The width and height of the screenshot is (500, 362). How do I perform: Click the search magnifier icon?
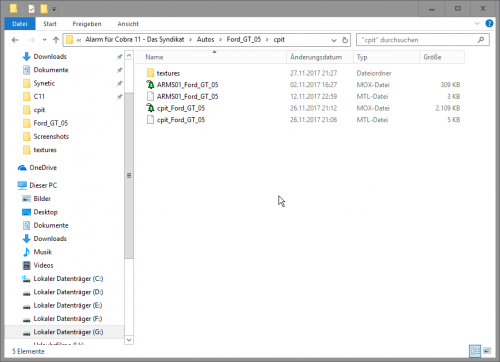pos(481,40)
